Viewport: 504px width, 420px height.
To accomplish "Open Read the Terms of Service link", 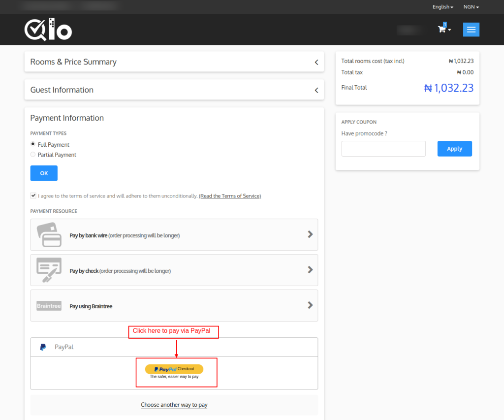I will [x=230, y=196].
